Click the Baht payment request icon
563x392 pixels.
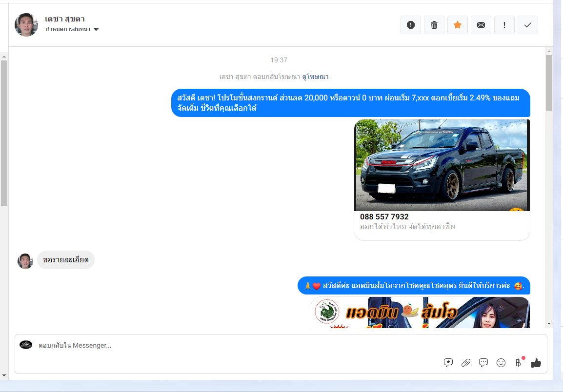518,363
